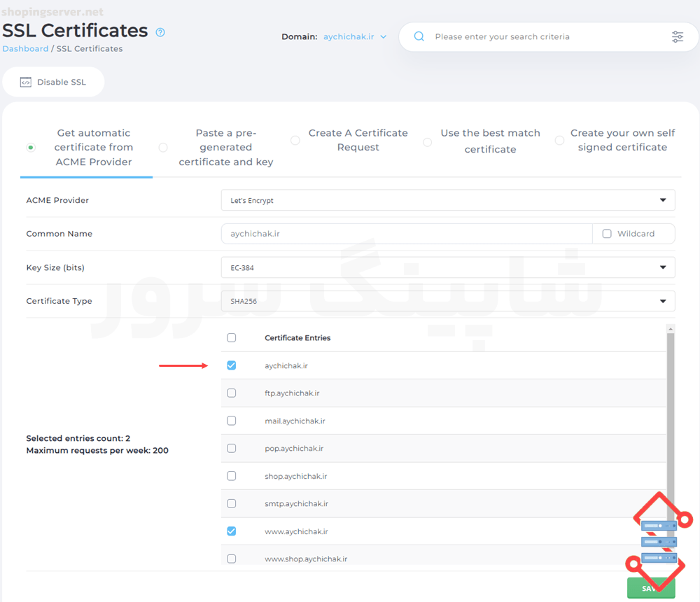Click the server logo icon
Viewport: 700px width, 602px height.
pyautogui.click(x=659, y=540)
